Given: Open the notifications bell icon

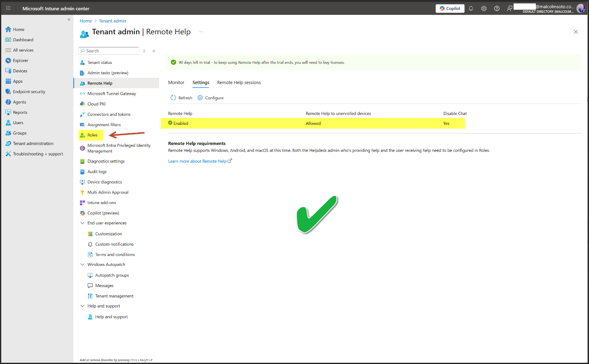Looking at the screenshot, I should 471,9.
